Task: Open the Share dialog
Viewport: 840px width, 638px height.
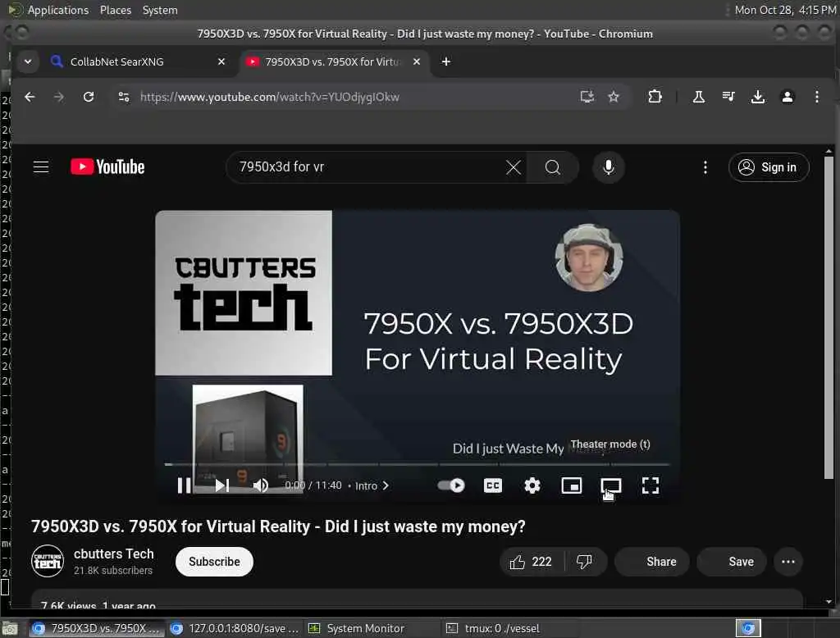Action: pyautogui.click(x=652, y=562)
